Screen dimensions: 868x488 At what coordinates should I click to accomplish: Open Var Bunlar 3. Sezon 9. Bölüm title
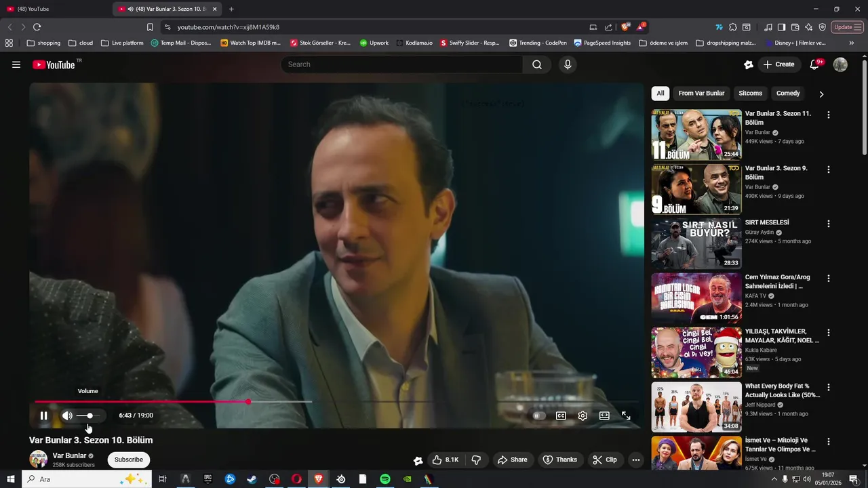(x=776, y=173)
